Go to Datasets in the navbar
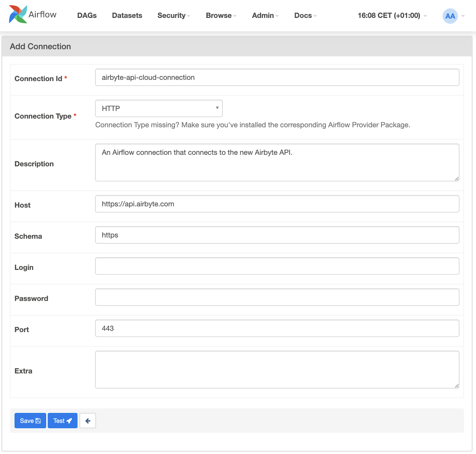Screen dimensions: 476x454 coord(127,15)
